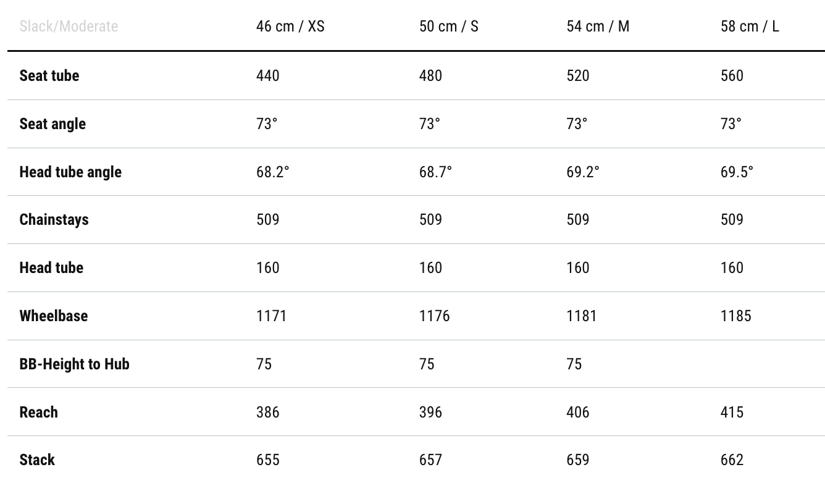Click the 657 stack value

[x=430, y=460]
